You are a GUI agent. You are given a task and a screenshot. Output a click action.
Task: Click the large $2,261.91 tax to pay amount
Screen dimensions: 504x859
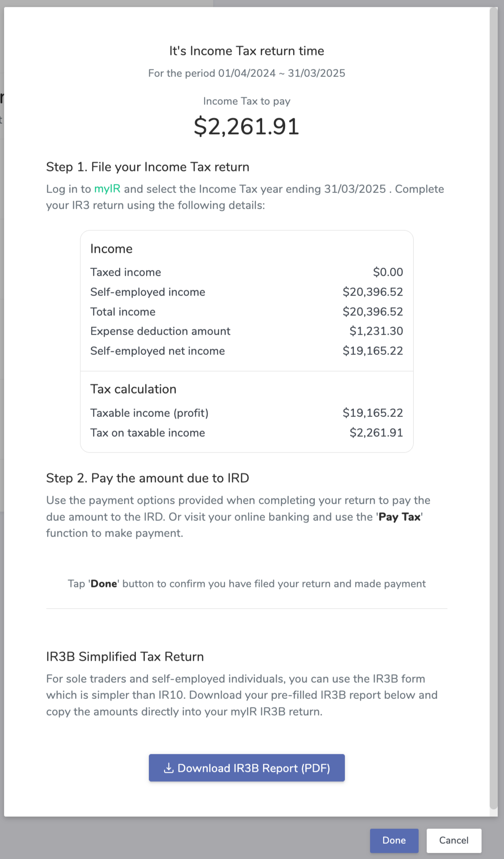pos(246,126)
